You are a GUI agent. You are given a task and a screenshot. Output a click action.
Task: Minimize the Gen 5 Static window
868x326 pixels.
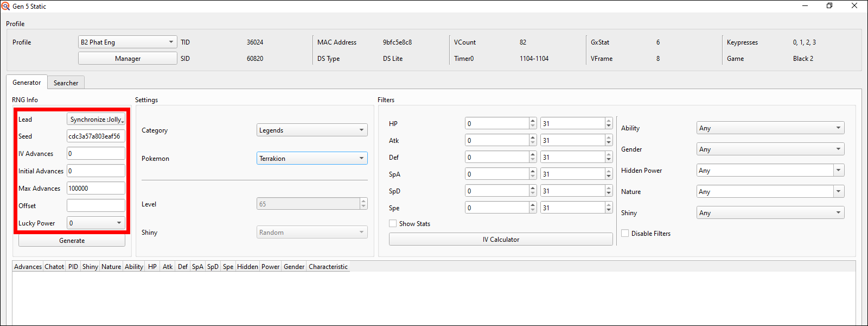(x=805, y=6)
